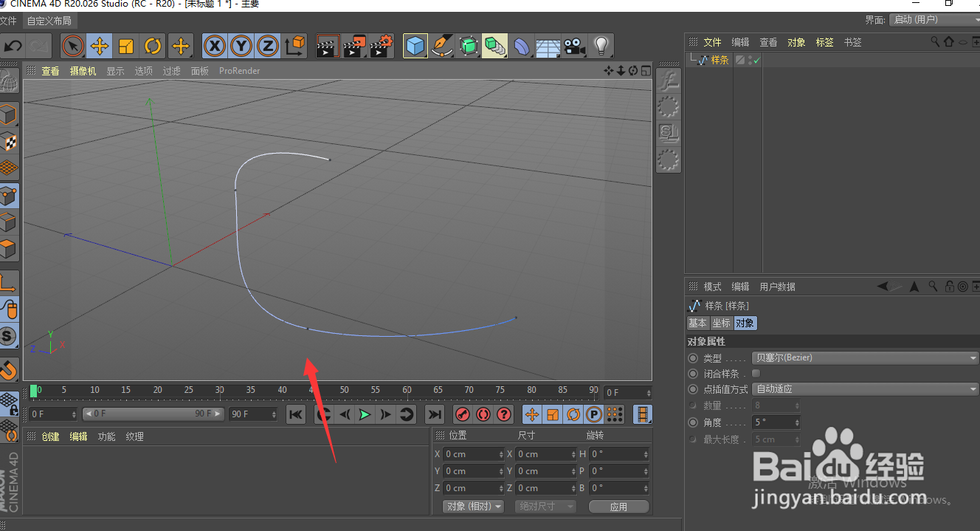980x531 pixels.
Task: Toggle the 闭合样条 checkbox
Action: [x=756, y=374]
